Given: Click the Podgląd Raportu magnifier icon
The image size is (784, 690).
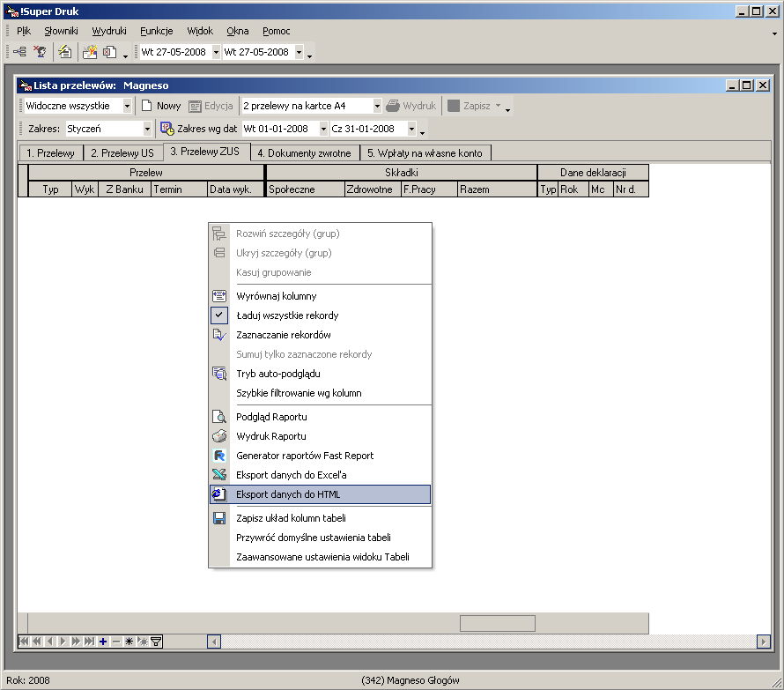Looking at the screenshot, I should pyautogui.click(x=219, y=417).
